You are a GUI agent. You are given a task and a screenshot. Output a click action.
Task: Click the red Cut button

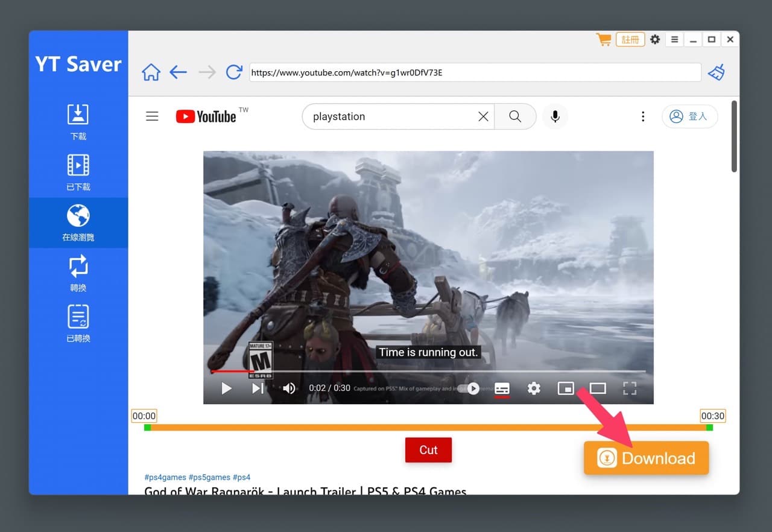coord(428,450)
